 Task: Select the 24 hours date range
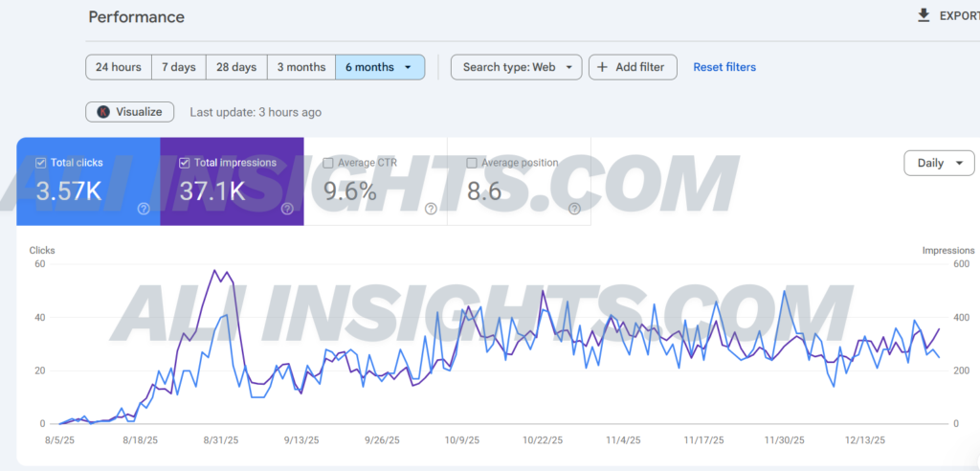[119, 67]
